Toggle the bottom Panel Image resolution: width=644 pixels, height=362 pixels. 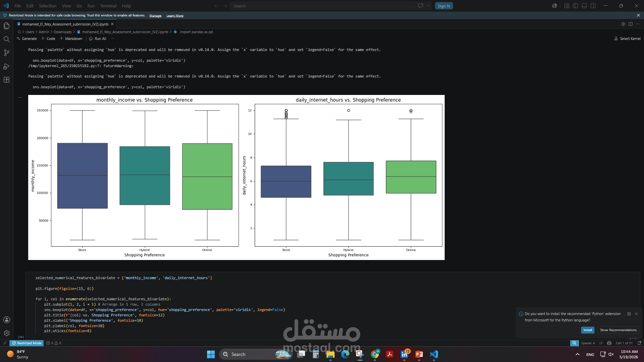tap(584, 6)
